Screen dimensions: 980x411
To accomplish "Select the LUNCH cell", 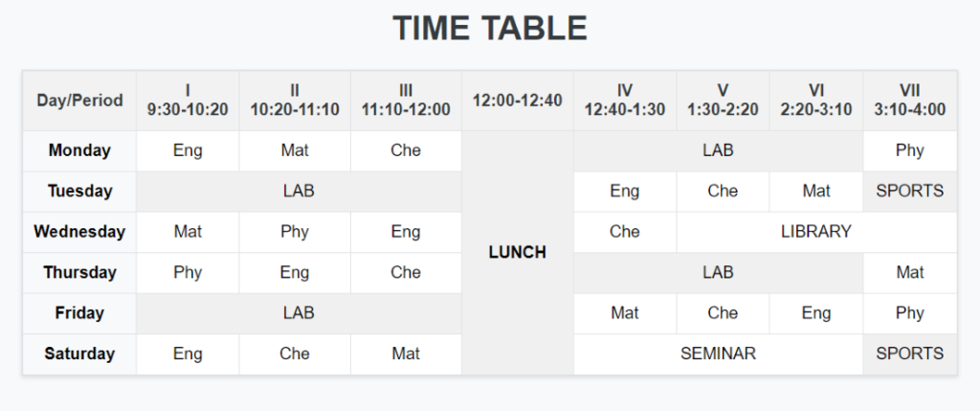I will pyautogui.click(x=518, y=253).
